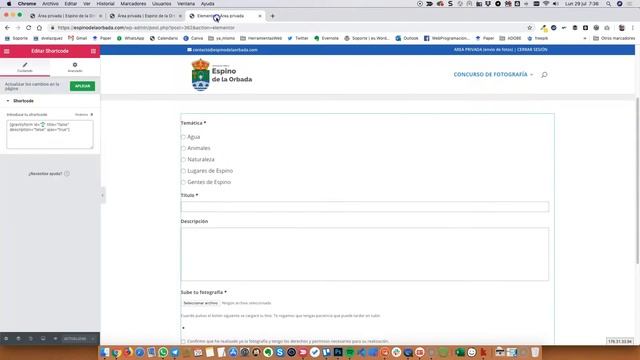The image size is (640, 360).
Task: Open the Archivo menu in the menu bar
Action: [50, 4]
